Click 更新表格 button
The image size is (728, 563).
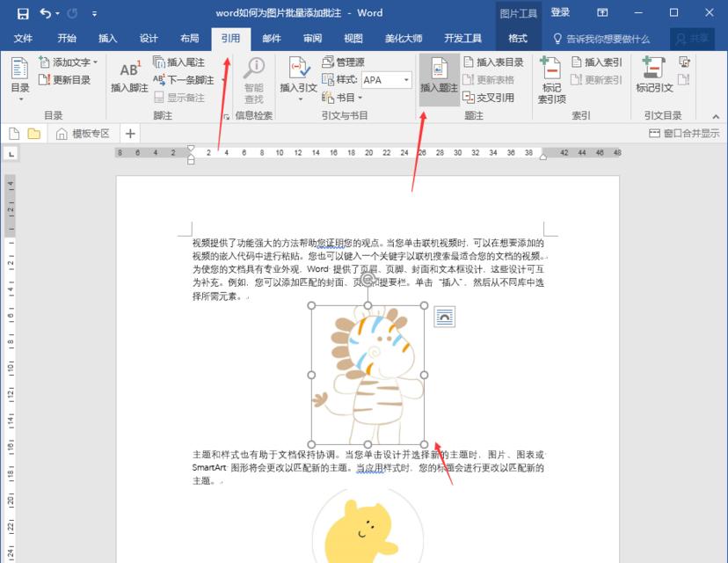[489, 80]
